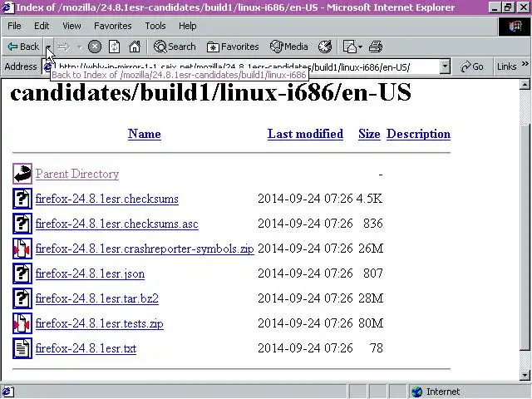Select the size value 836
532x399 pixels.
point(373,224)
